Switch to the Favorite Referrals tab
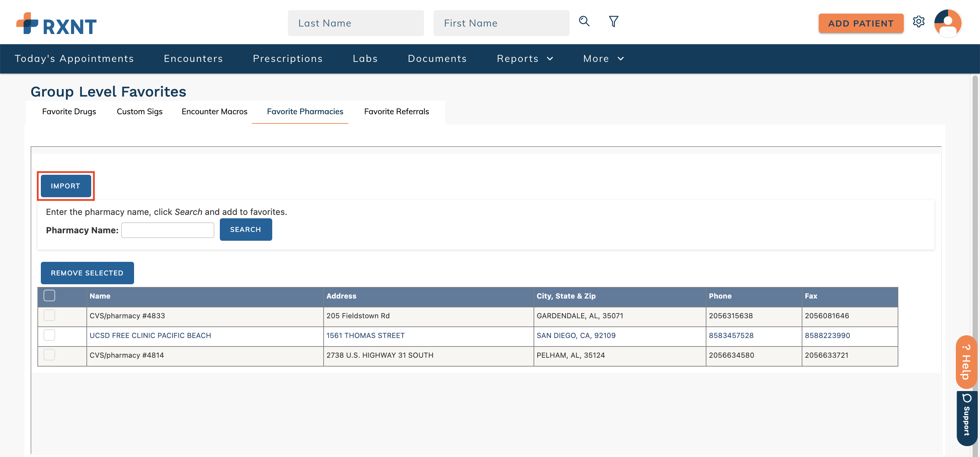 point(396,112)
